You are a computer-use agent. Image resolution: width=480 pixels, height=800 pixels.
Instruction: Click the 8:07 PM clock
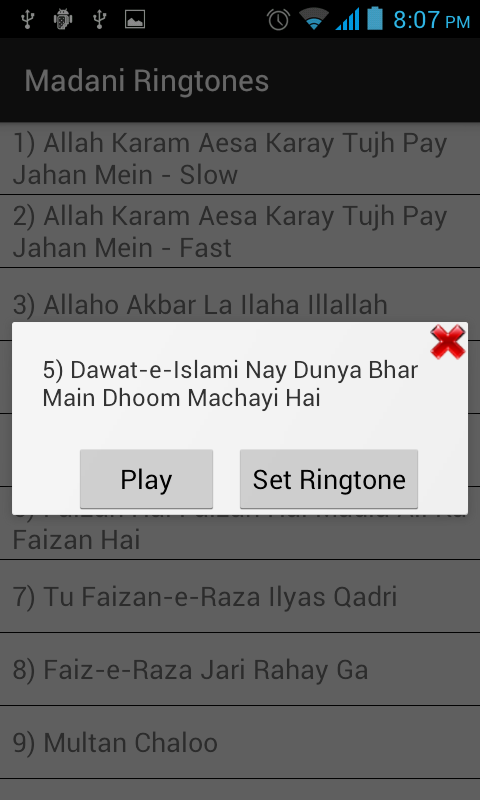pos(431,20)
